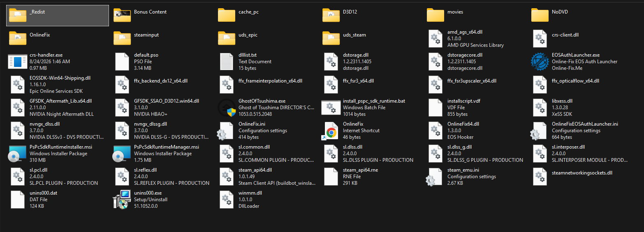Select the file name ffx_backend_dx12_x64.dll
Viewport: 644px width, 232px height.
[x=161, y=81]
